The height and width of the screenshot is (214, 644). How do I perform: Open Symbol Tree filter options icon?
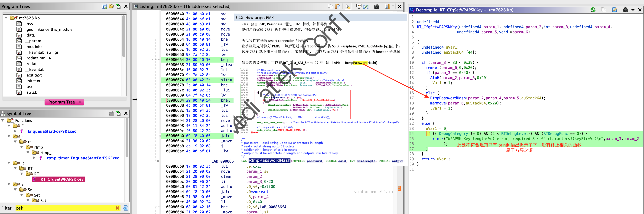pos(126,208)
